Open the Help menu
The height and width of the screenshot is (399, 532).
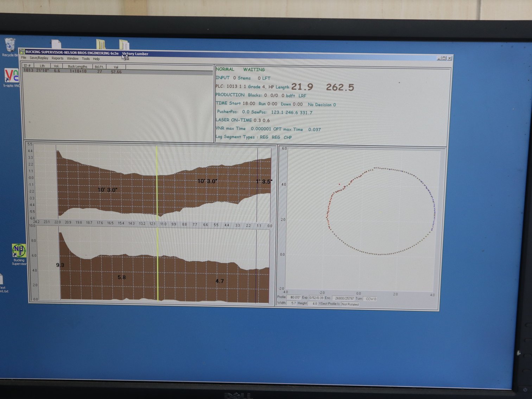coord(96,59)
